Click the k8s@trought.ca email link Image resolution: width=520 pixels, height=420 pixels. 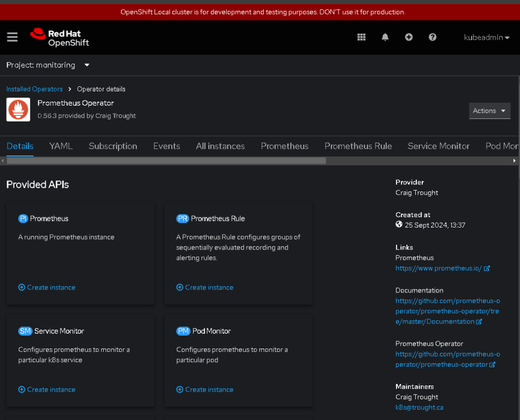(419, 407)
